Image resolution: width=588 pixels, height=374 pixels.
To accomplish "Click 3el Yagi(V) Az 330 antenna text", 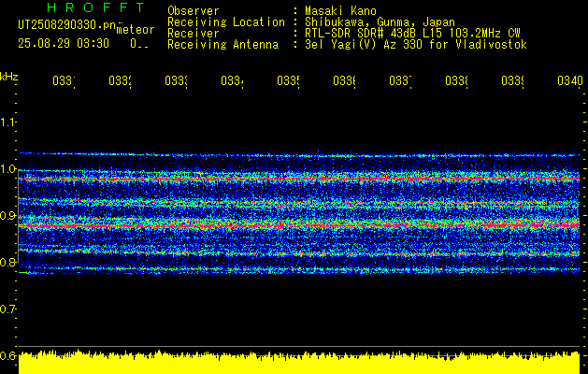I will pos(416,45).
